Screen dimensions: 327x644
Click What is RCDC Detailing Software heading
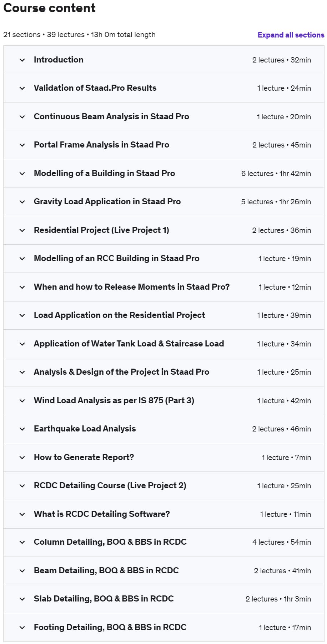coord(102,514)
